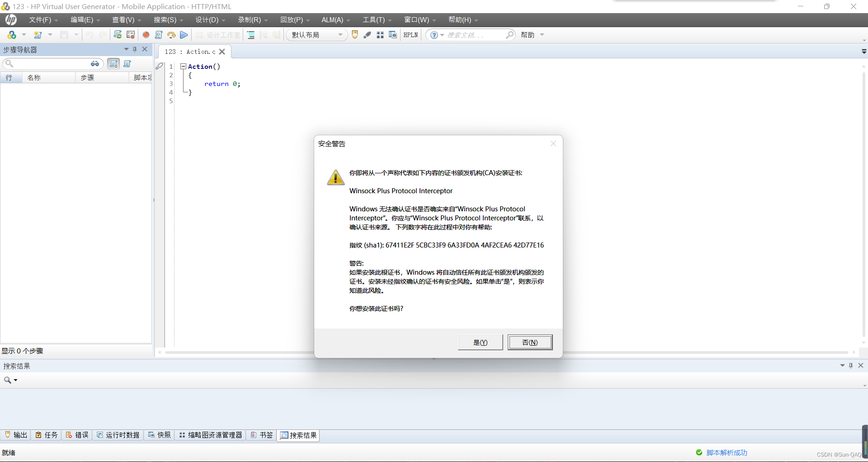Viewport: 868px width, 462px height.
Task: Click the pen/edit tool icon in toolbar
Action: pyautogui.click(x=368, y=35)
